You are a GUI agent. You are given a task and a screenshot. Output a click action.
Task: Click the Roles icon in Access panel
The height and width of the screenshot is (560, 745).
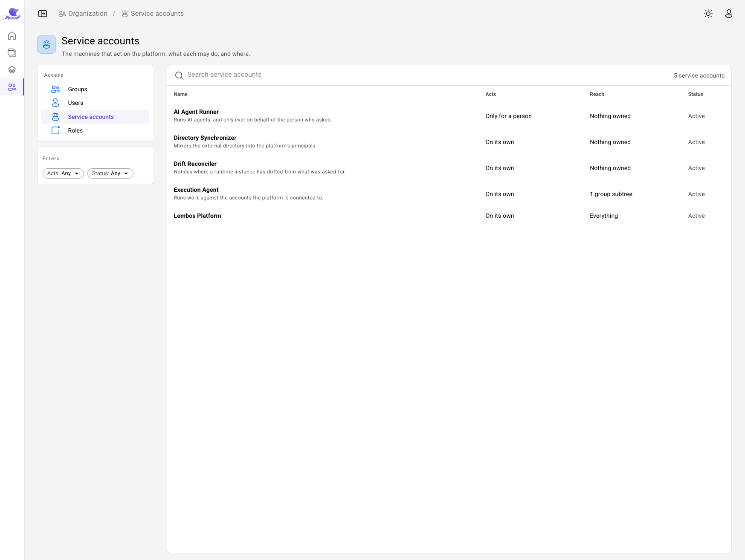coord(55,130)
